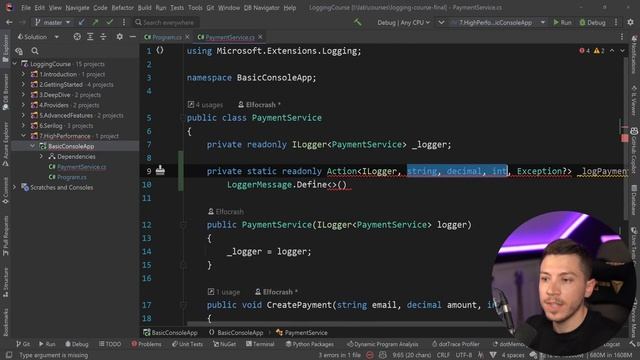640x360 pixels.
Task: Expand the 3.DeepDive folder
Action: pos(23,95)
